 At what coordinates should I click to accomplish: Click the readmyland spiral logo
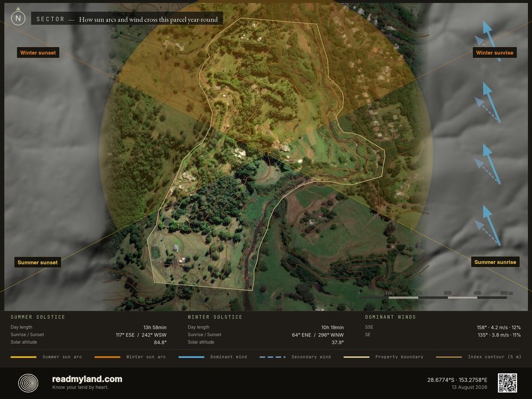pos(28,383)
